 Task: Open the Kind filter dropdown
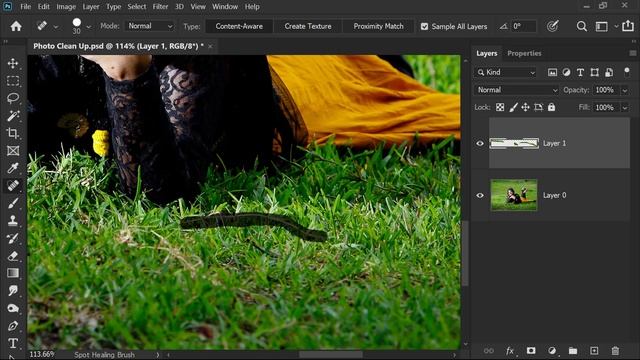pos(506,72)
